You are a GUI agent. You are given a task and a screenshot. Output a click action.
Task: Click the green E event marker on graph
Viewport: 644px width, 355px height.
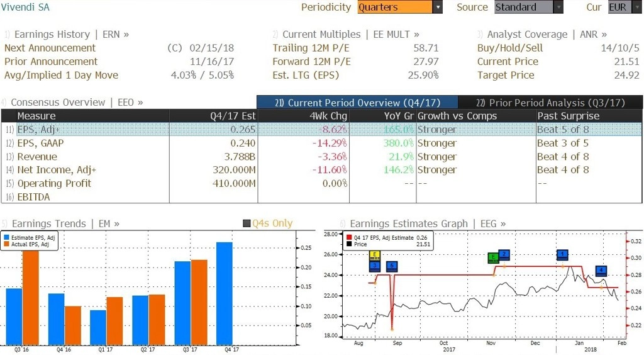click(x=493, y=258)
